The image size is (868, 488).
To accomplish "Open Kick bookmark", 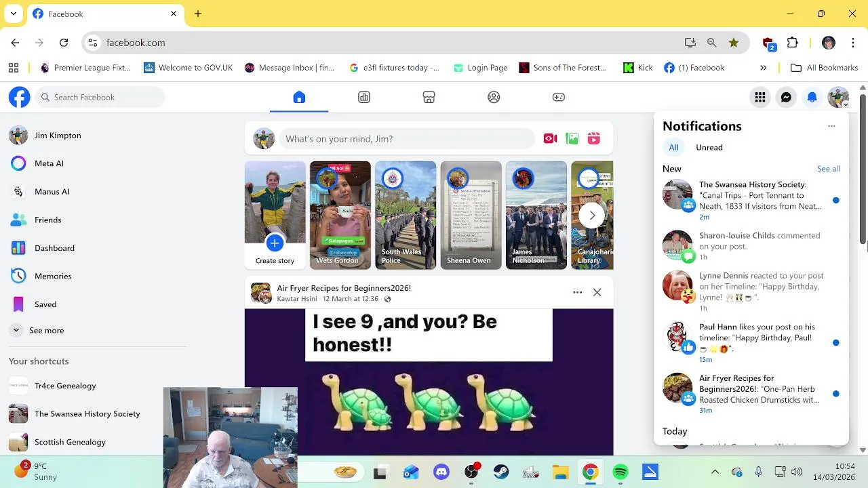I will click(638, 68).
